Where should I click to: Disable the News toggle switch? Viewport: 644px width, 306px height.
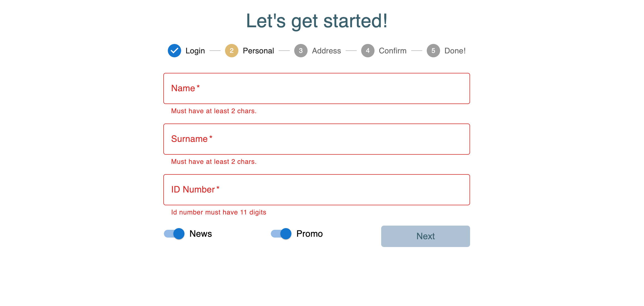(x=174, y=234)
